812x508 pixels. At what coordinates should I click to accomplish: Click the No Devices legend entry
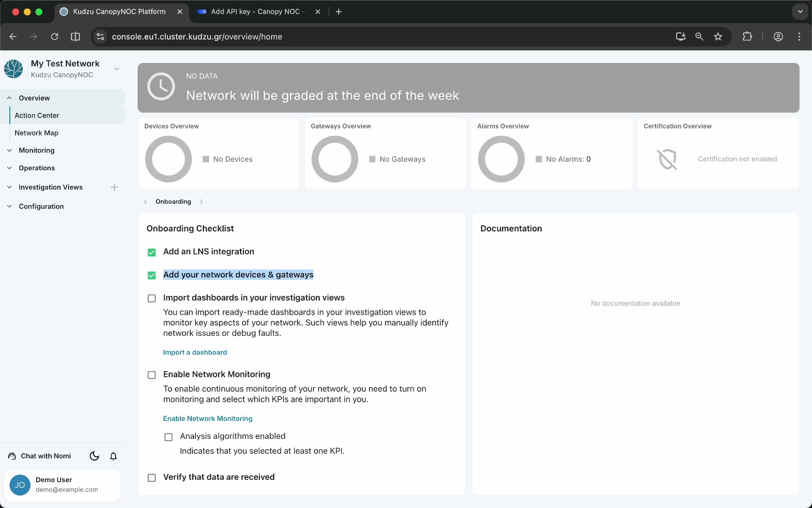(227, 159)
